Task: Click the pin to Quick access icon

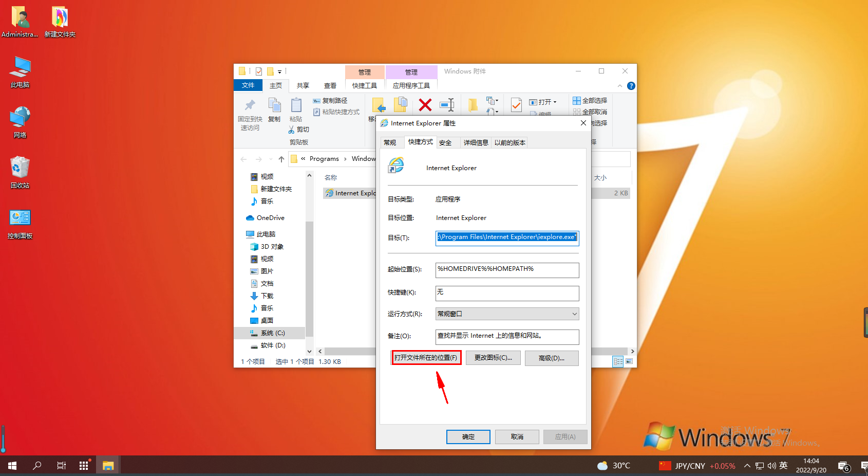Action: point(250,105)
